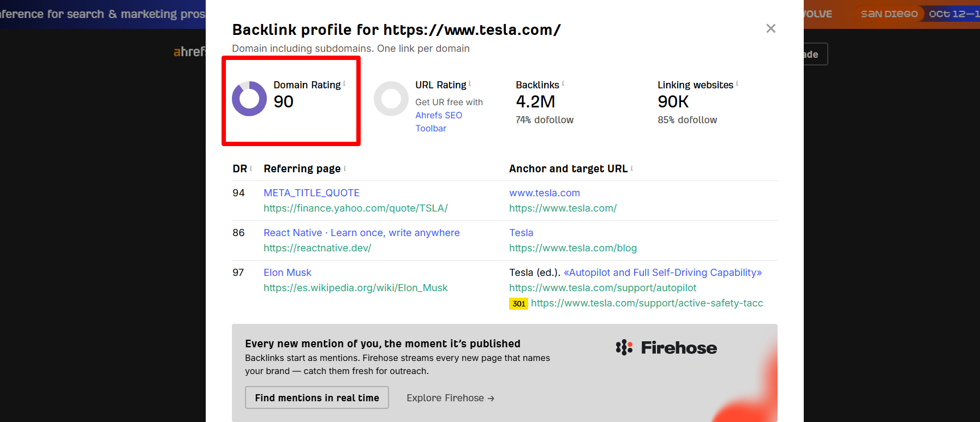Open the Elon Musk referring page link
Screen dimensions: 980x422
tap(288, 273)
